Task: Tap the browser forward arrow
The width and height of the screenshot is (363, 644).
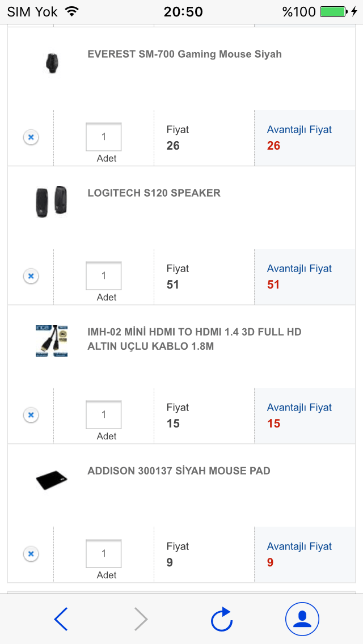Action: pos(141,619)
